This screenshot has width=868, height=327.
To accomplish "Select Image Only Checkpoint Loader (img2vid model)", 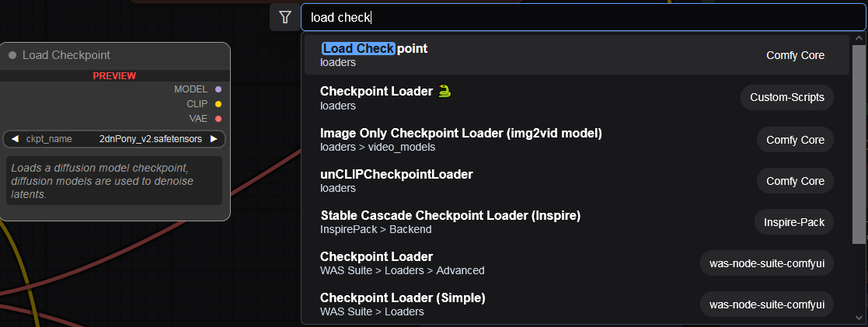I will [577, 140].
